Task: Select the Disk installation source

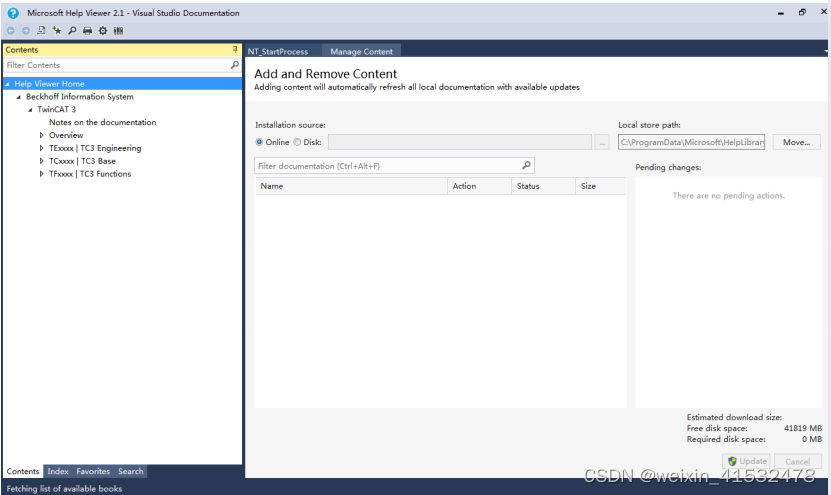Action: click(297, 142)
